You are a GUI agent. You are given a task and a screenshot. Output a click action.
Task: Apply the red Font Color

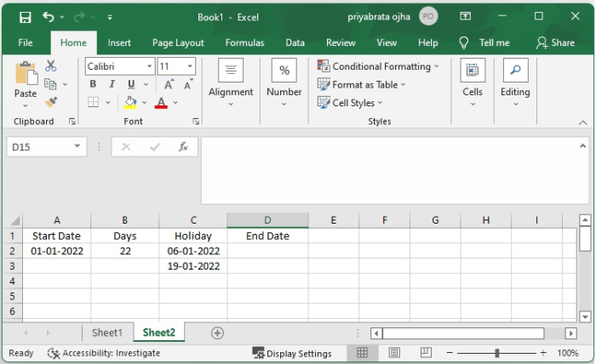tap(161, 103)
